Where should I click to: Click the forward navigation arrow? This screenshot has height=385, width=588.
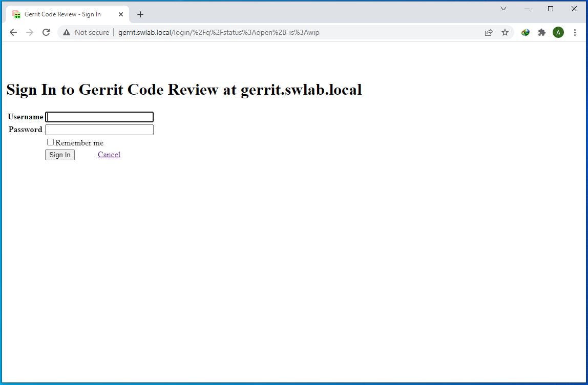pos(30,32)
